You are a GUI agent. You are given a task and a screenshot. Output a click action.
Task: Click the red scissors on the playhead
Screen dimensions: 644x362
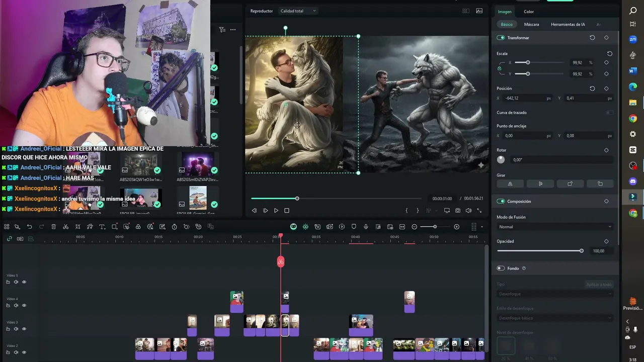(x=281, y=261)
